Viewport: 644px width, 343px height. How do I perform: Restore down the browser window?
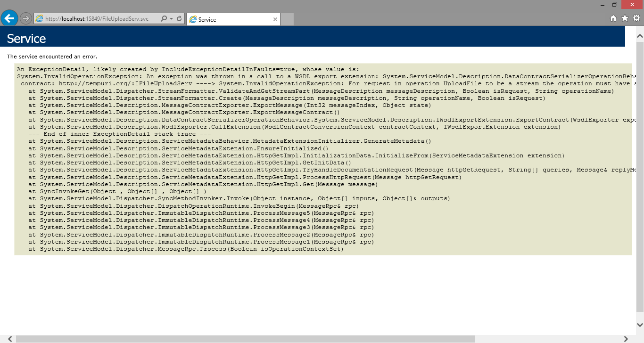tap(615, 4)
